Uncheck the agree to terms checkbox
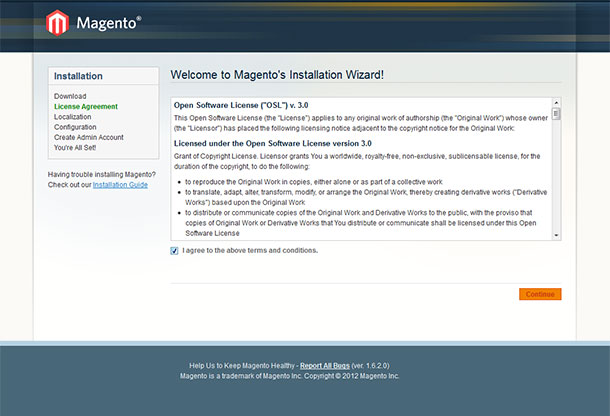The image size is (610, 416). [174, 251]
